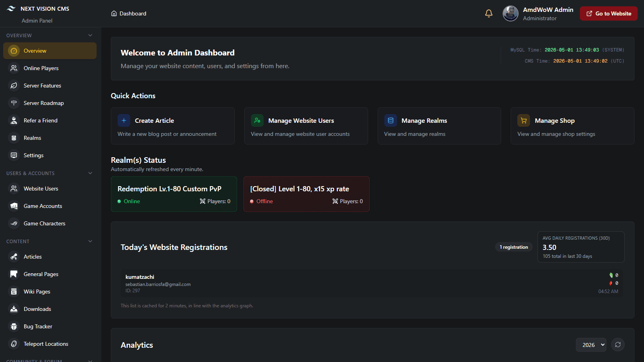
Task: Click the Manage Shop cart icon
Action: point(524,120)
